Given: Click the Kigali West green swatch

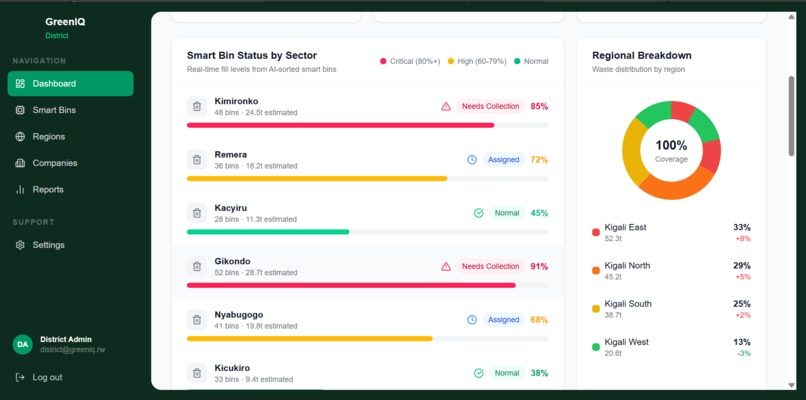Looking at the screenshot, I should (596, 347).
